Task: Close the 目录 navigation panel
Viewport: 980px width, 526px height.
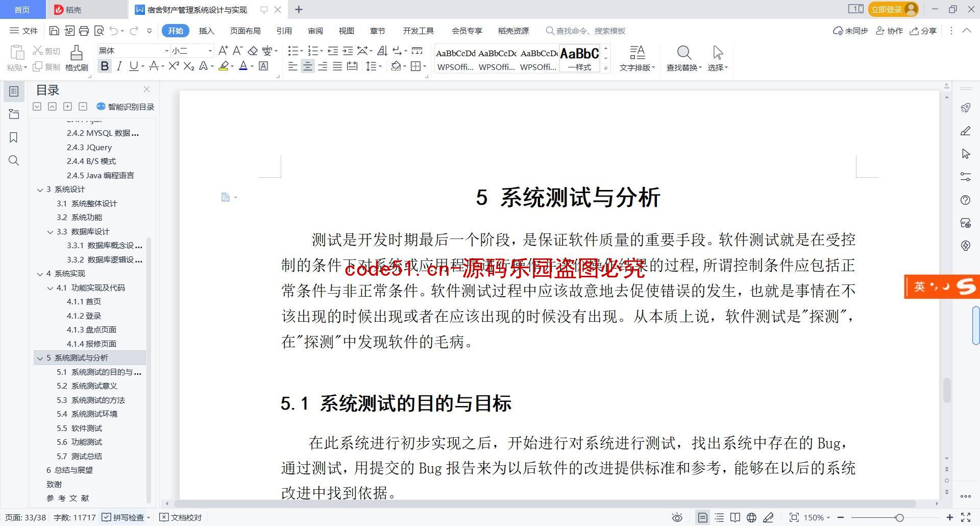Action: click(147, 89)
